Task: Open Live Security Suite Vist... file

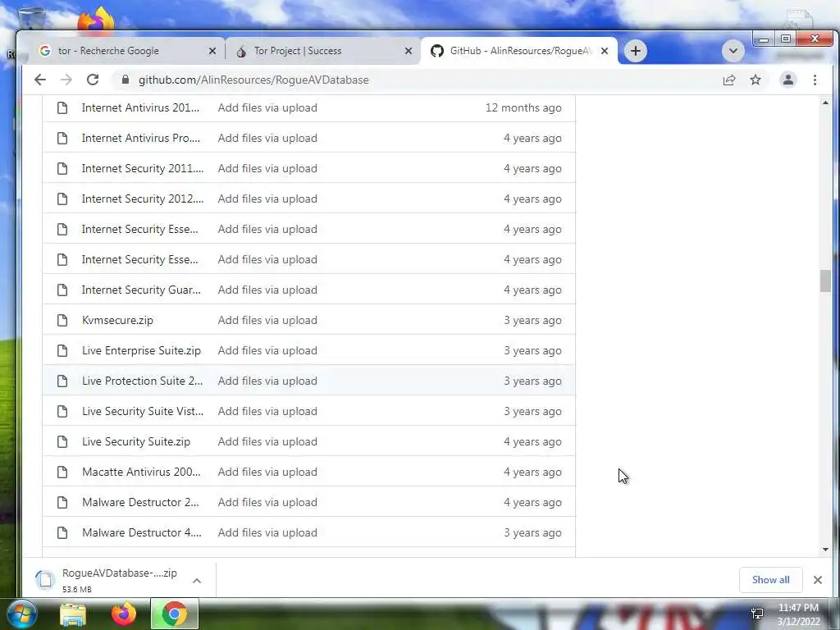Action: (x=143, y=412)
